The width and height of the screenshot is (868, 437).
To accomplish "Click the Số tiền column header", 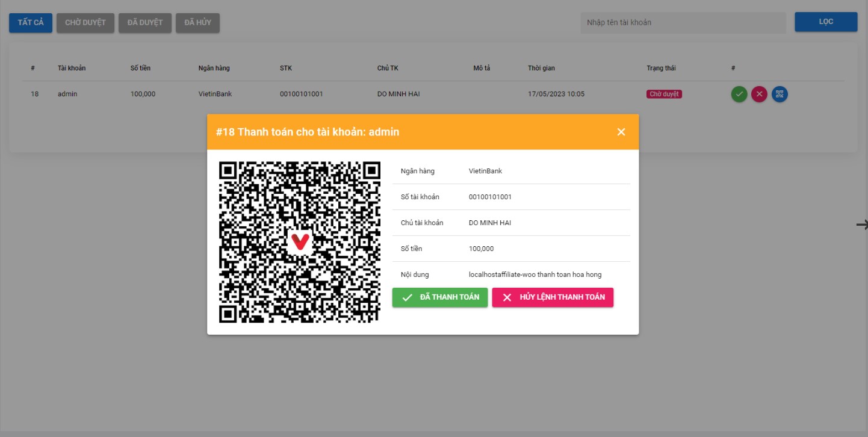I will pos(140,68).
